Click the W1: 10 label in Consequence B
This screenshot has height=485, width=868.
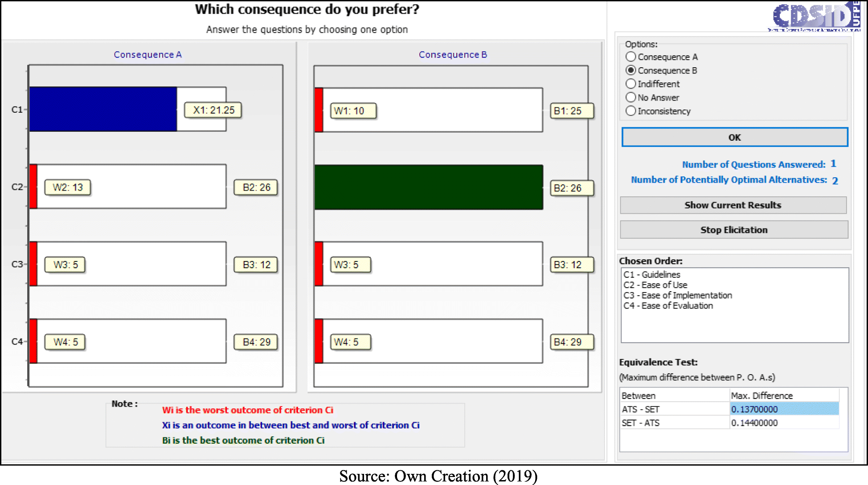click(353, 111)
